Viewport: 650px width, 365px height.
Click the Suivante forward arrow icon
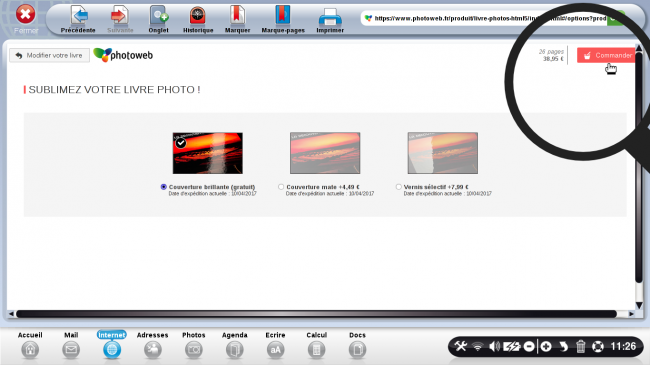click(x=120, y=16)
